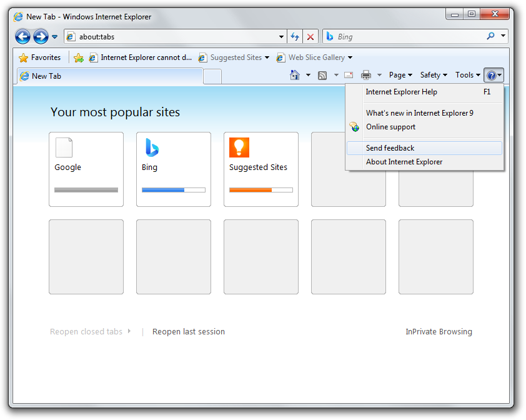The width and height of the screenshot is (526, 420).
Task: Go forward with the Forward arrow button
Action: pyautogui.click(x=41, y=36)
